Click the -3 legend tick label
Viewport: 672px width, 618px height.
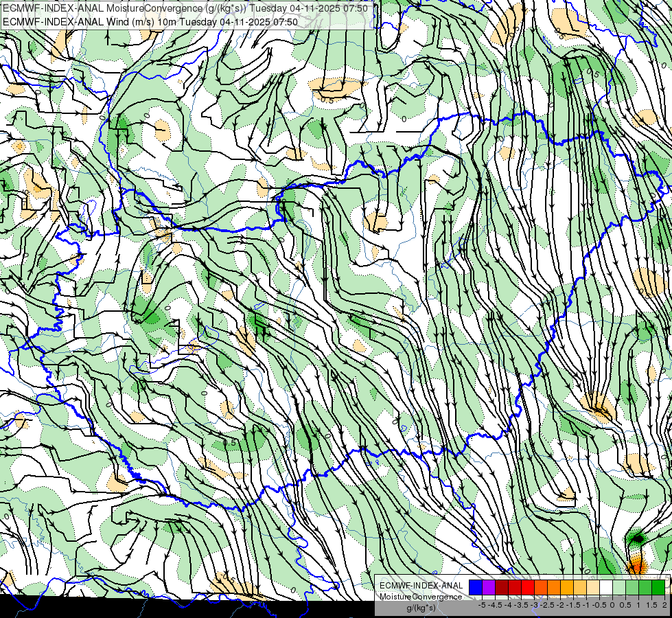pyautogui.click(x=535, y=605)
